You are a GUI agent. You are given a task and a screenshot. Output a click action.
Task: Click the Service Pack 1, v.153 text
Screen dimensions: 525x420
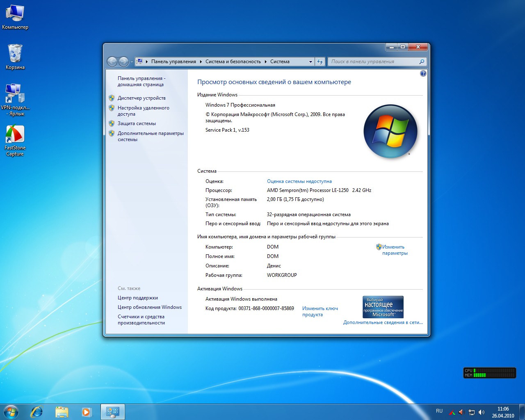(227, 130)
